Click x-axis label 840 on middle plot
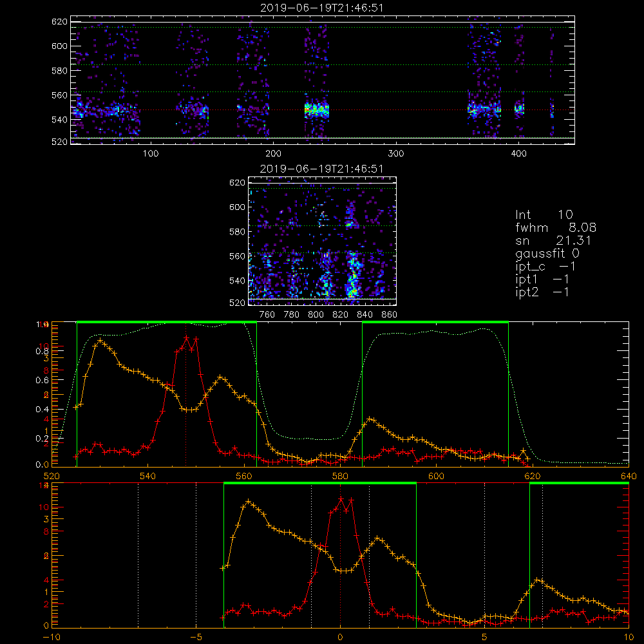Viewport: 644px width, 644px height. pos(365,315)
